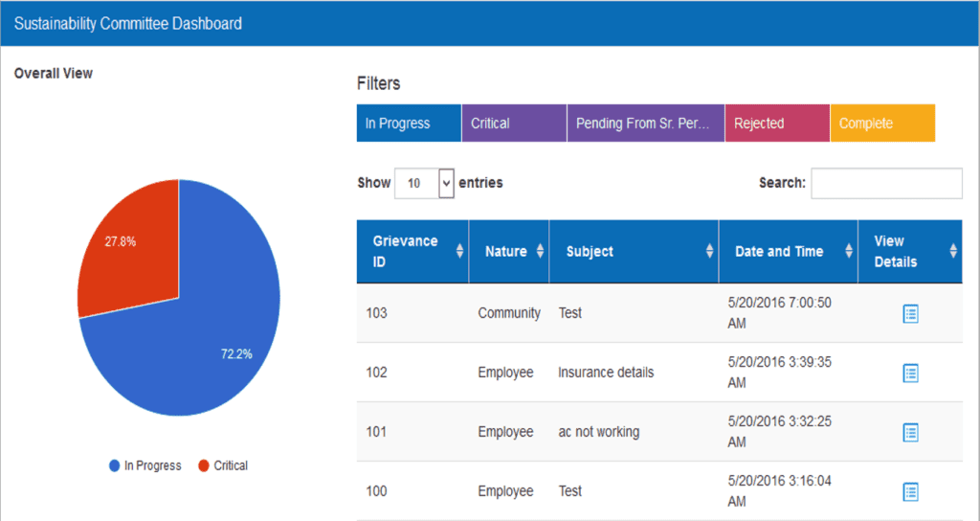Screen dimensions: 980x521
Task: Toggle In Progress legend item
Action: (145, 465)
